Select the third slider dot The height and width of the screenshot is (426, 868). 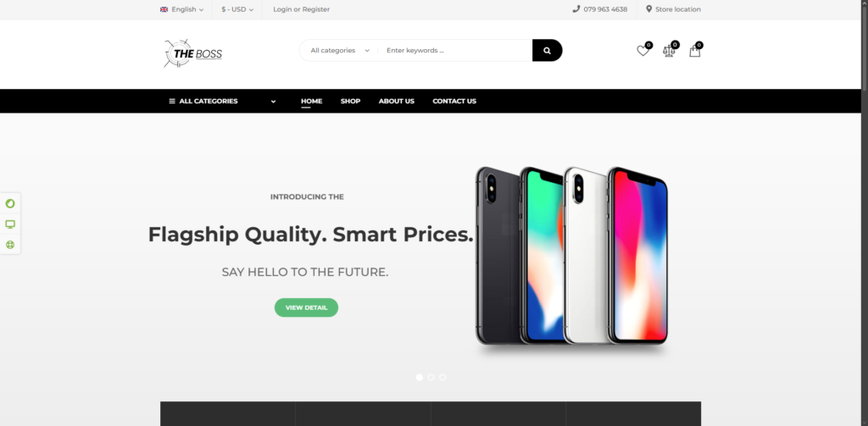click(x=442, y=378)
